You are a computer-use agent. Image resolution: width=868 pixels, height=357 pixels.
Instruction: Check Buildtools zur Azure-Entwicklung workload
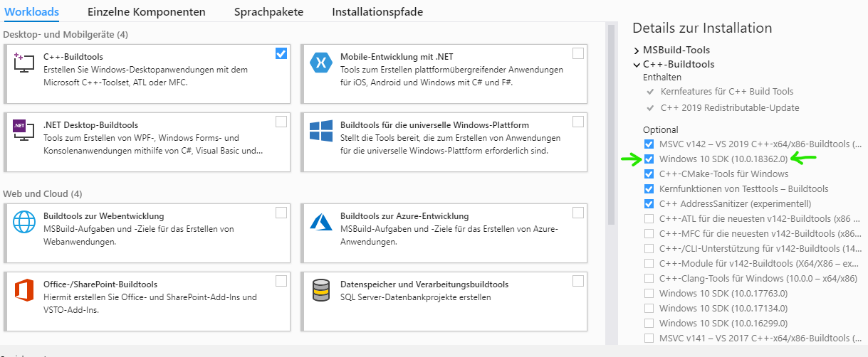tap(578, 213)
